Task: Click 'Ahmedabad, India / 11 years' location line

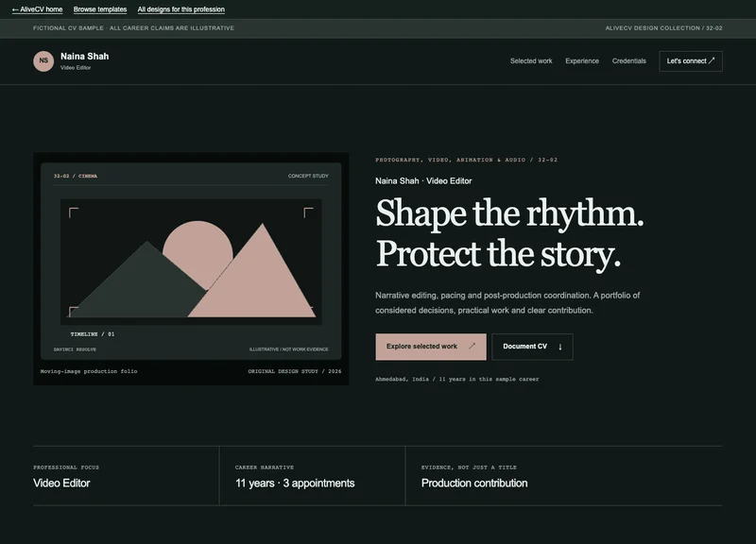Action: [x=457, y=380]
